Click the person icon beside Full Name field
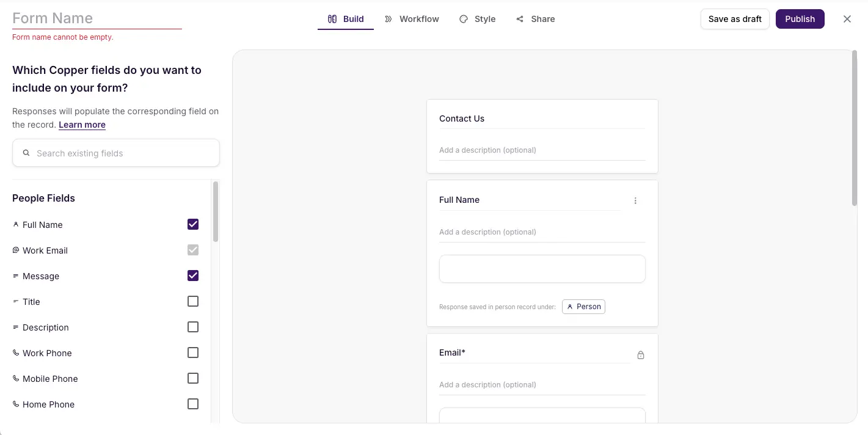Image resolution: width=868 pixels, height=435 pixels. pyautogui.click(x=15, y=224)
